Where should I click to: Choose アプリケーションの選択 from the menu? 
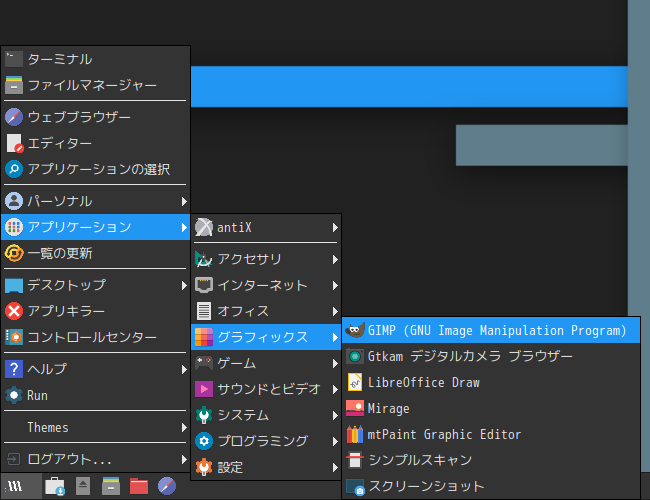(96, 169)
